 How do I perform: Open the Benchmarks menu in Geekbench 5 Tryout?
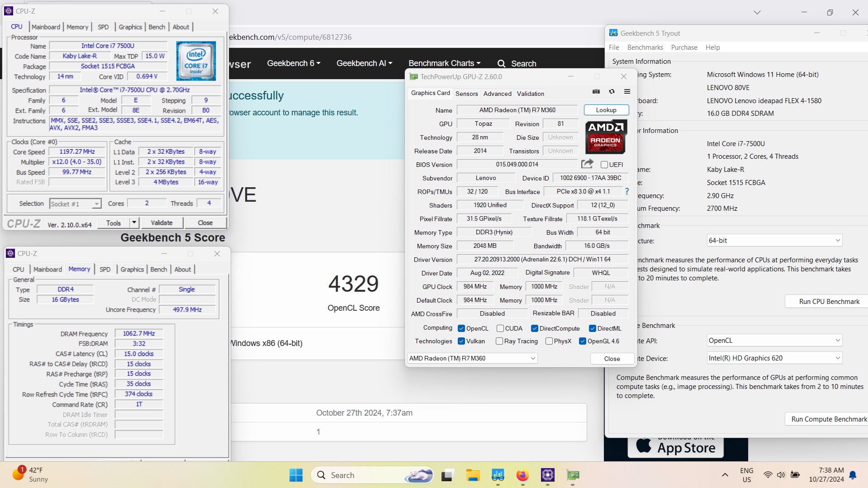[x=645, y=47]
